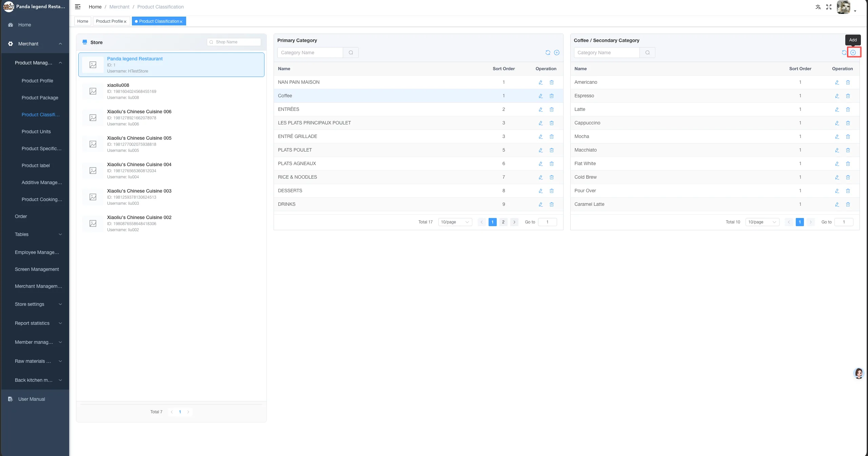Add a new primary category

(557, 53)
